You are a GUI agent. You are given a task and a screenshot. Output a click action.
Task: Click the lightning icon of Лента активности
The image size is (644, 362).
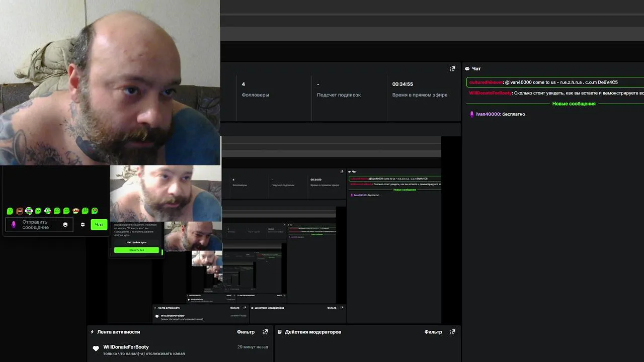pos(92,332)
